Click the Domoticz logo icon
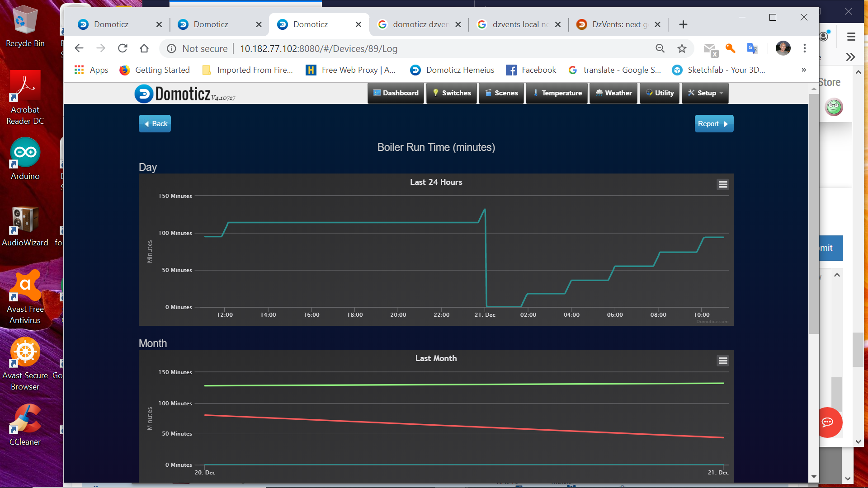The height and width of the screenshot is (488, 868). coord(144,94)
